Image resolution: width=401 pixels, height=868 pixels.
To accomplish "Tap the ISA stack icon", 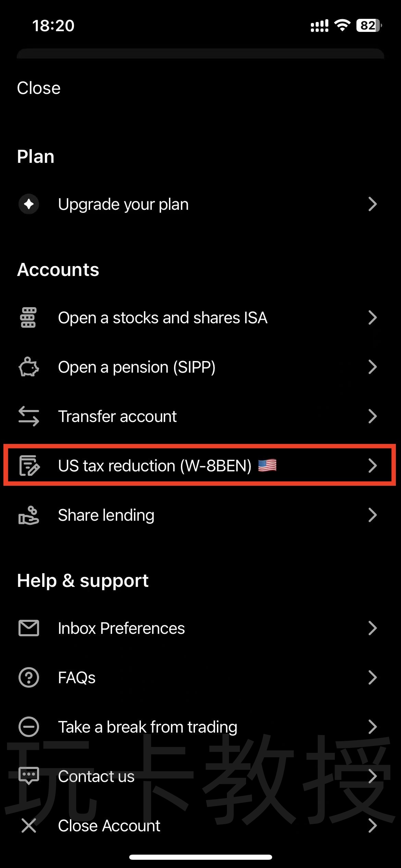I will 29,318.
